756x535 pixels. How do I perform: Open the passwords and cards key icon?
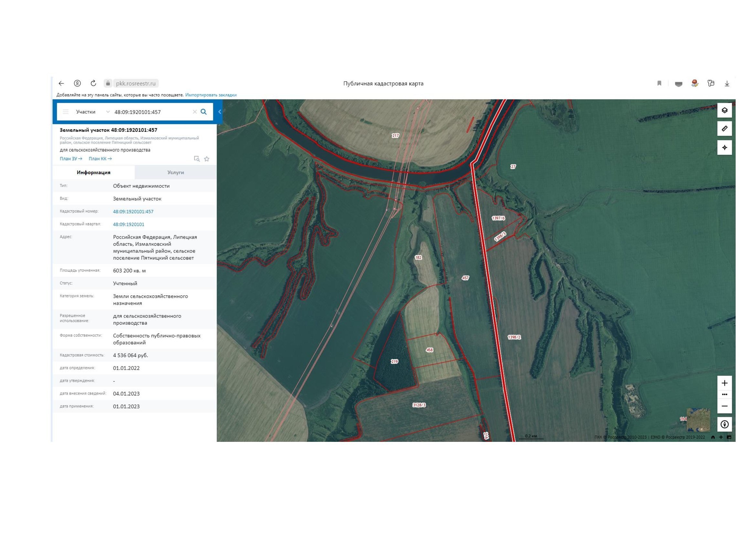(711, 83)
